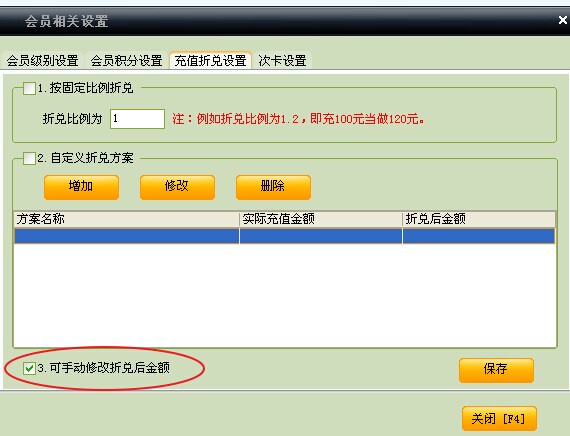Click the 关闭 [F4] button
570x436 pixels.
(x=499, y=418)
